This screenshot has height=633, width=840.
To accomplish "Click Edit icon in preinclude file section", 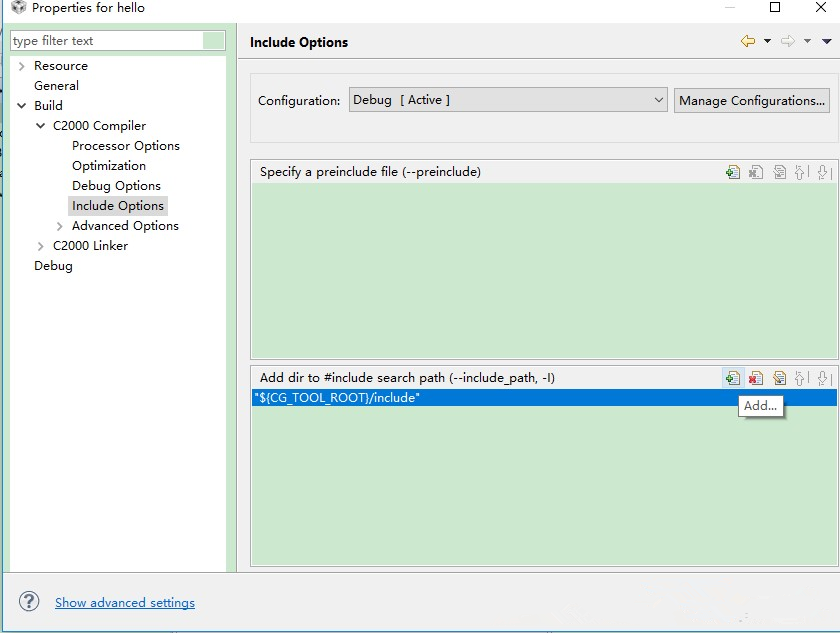I will point(779,172).
